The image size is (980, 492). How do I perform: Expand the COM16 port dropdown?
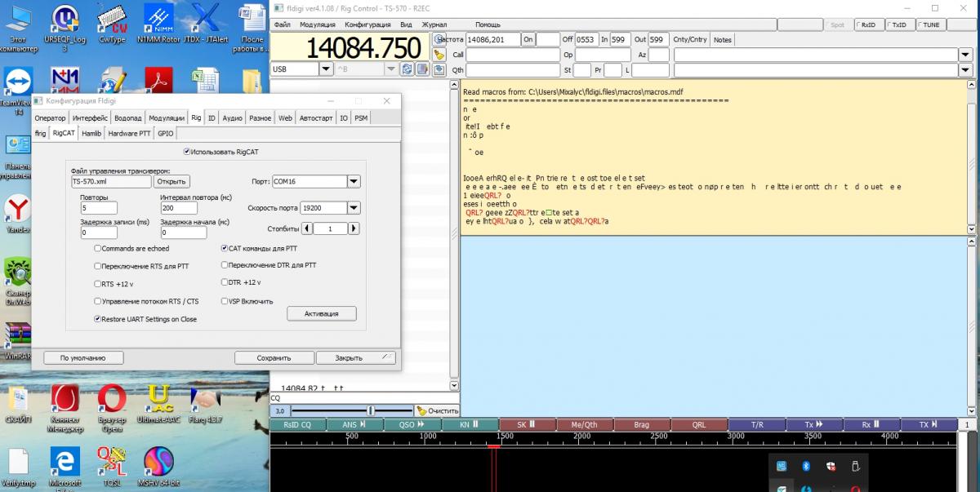point(354,181)
